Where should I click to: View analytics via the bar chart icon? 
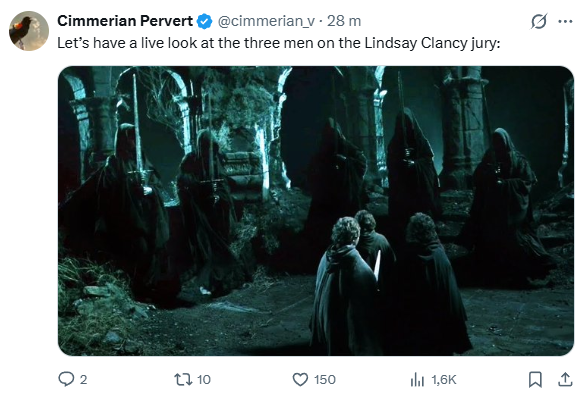coord(417,380)
